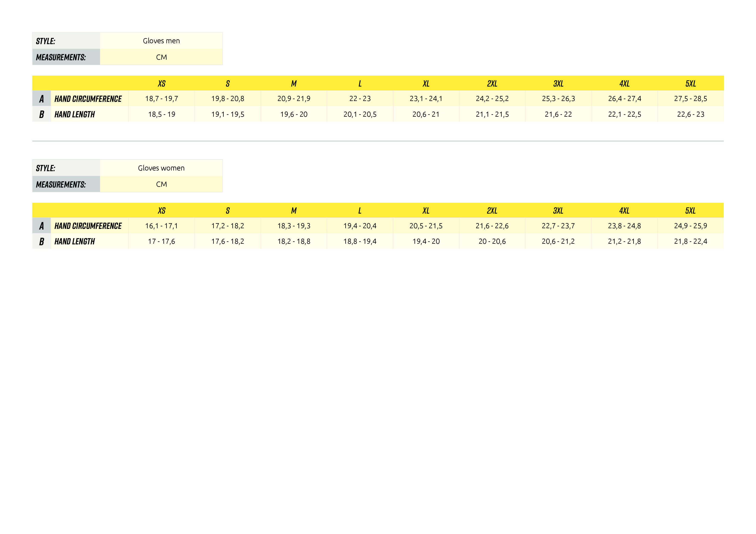Click the cell '27,5 - 28,5'
The image size is (756, 534).
[691, 99]
